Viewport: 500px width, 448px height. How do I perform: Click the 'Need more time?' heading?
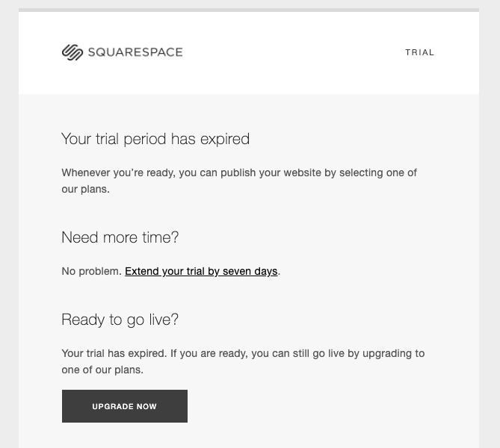[120, 237]
